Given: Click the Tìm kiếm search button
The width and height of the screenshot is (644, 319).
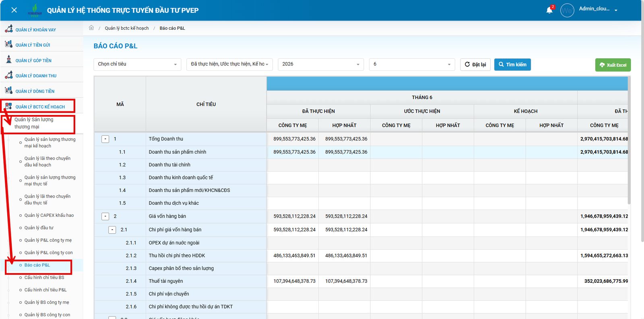Looking at the screenshot, I should pyautogui.click(x=512, y=64).
